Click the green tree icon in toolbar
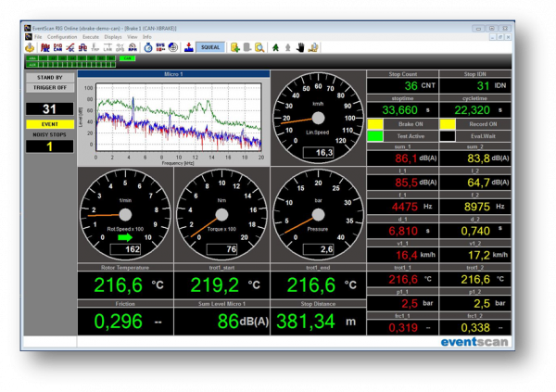This screenshot has height=392, width=556. (x=275, y=46)
